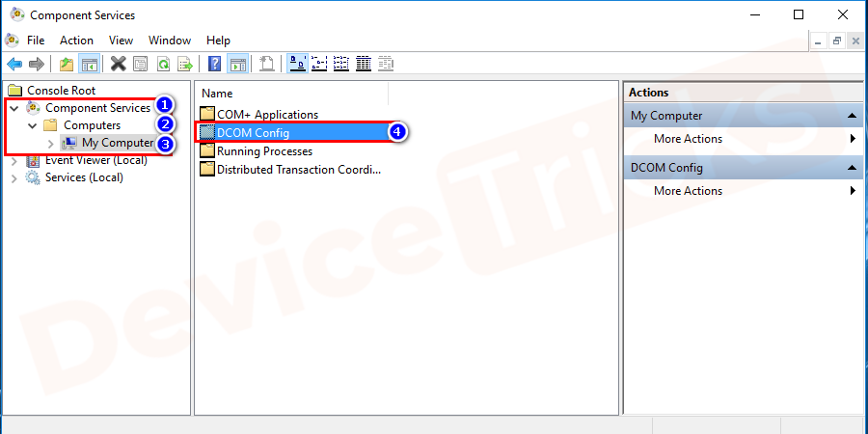Select Distributed Transaction Coordinator folder

click(299, 170)
